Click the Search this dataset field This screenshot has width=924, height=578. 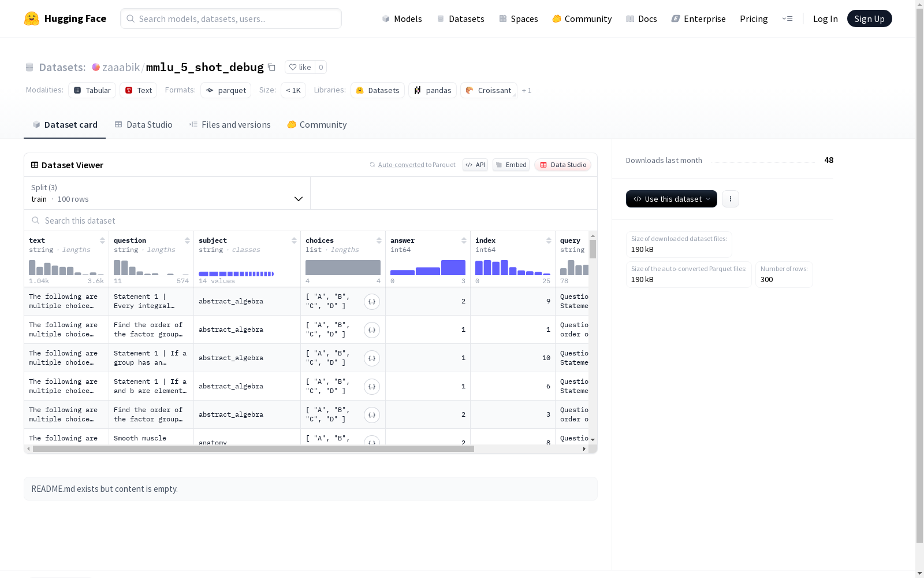(311, 221)
